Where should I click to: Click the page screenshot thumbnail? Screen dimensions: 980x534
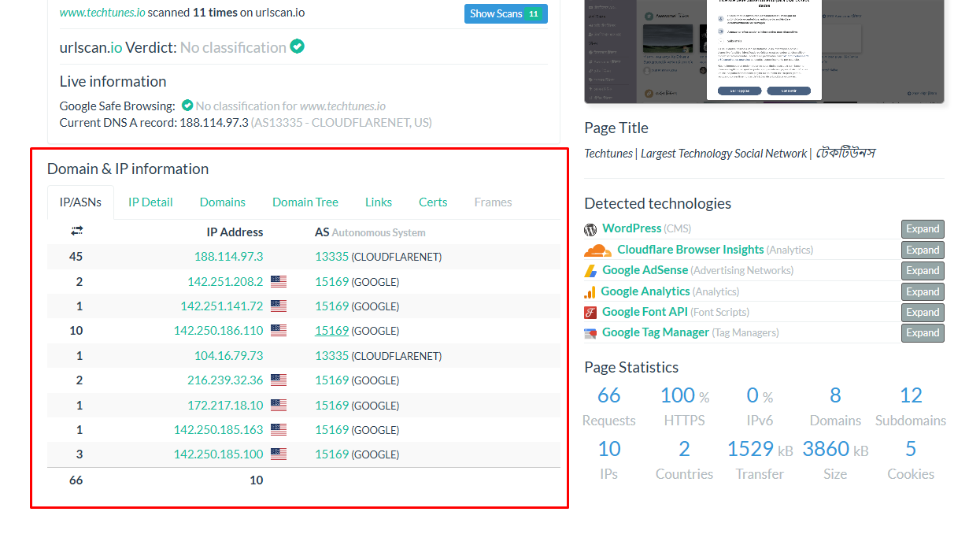(763, 51)
